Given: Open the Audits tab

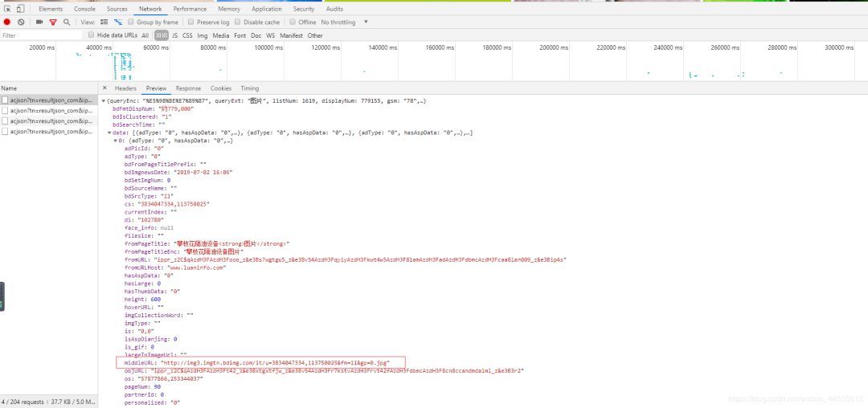Looking at the screenshot, I should point(334,9).
